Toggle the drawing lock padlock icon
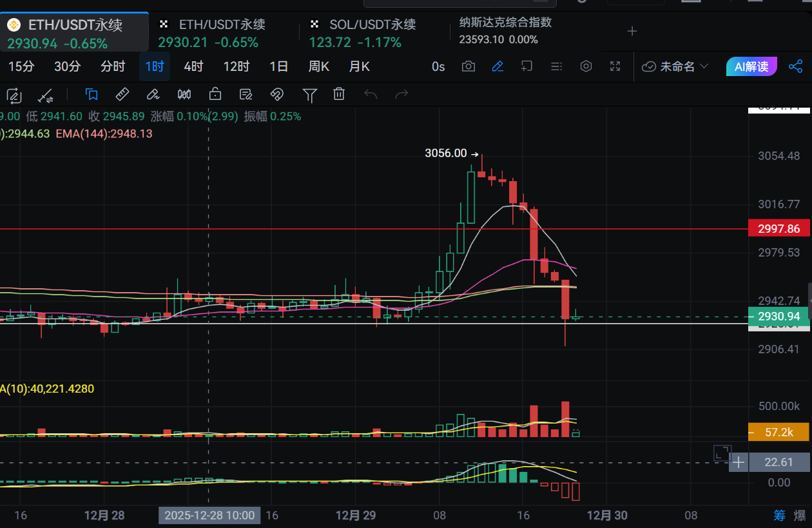This screenshot has width=812, height=528. (215, 95)
